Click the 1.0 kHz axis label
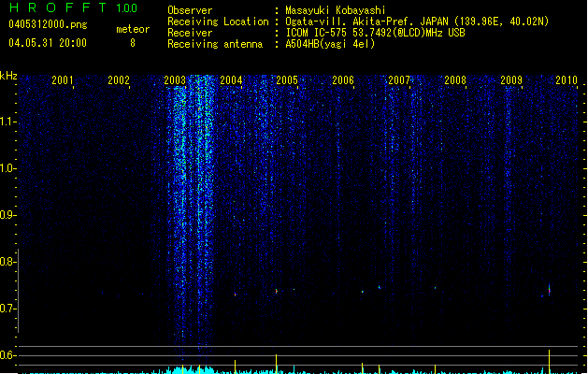 (x=7, y=168)
